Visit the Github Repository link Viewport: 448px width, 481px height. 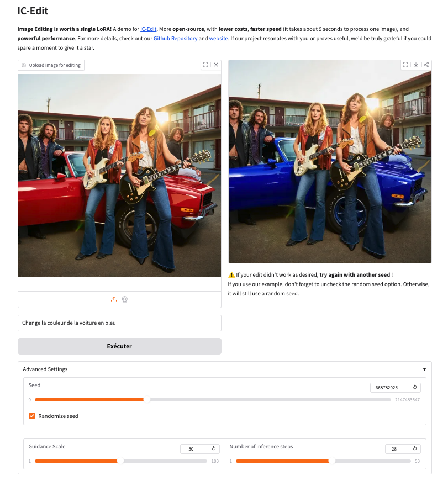(x=175, y=38)
